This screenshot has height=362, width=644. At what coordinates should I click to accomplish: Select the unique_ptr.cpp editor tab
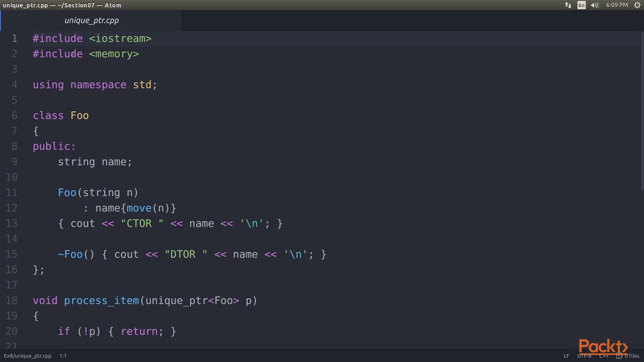[92, 21]
